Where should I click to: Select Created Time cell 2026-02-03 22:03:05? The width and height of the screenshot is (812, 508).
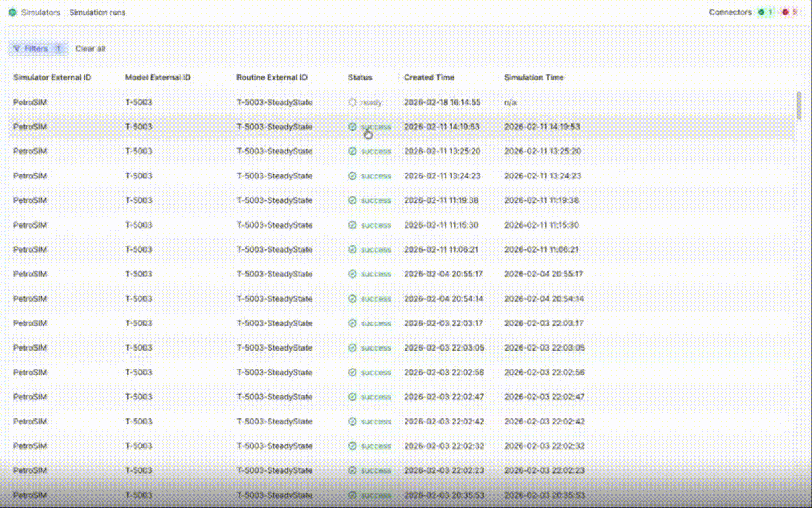[444, 348]
